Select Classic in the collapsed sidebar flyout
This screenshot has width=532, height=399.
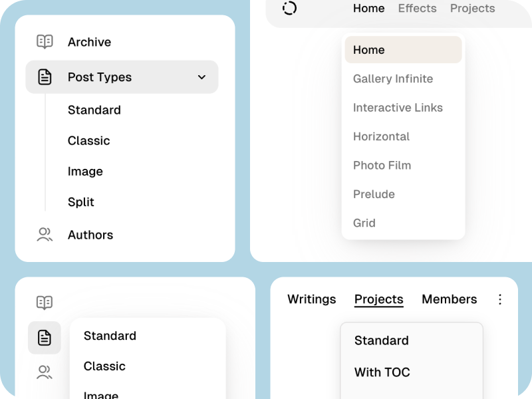[104, 366]
